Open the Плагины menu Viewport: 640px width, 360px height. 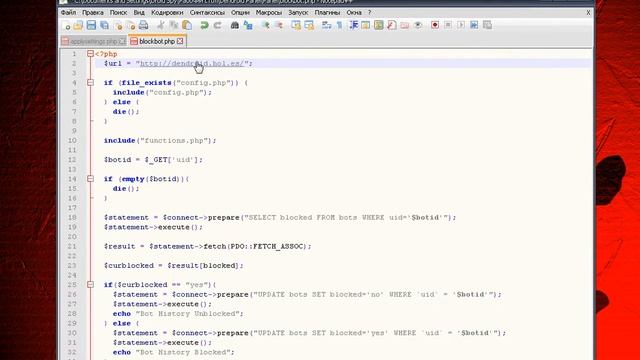(x=327, y=13)
